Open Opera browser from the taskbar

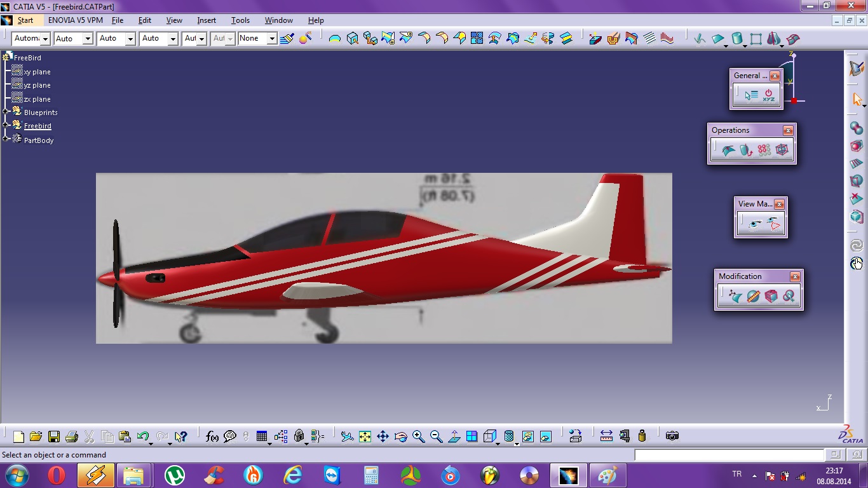click(57, 475)
